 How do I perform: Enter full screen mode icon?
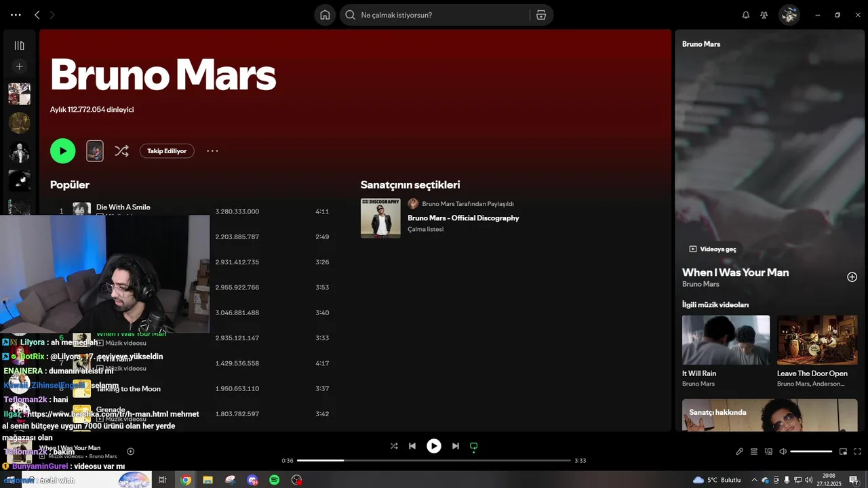[857, 451]
